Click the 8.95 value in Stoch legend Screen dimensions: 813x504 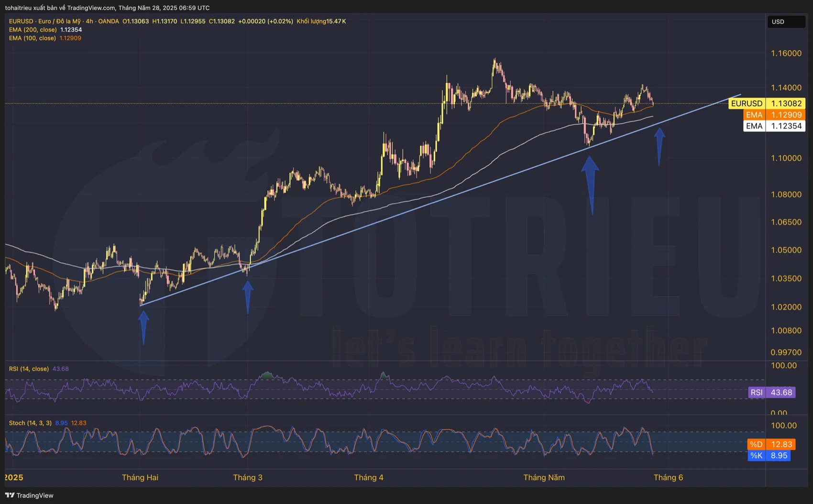(61, 423)
